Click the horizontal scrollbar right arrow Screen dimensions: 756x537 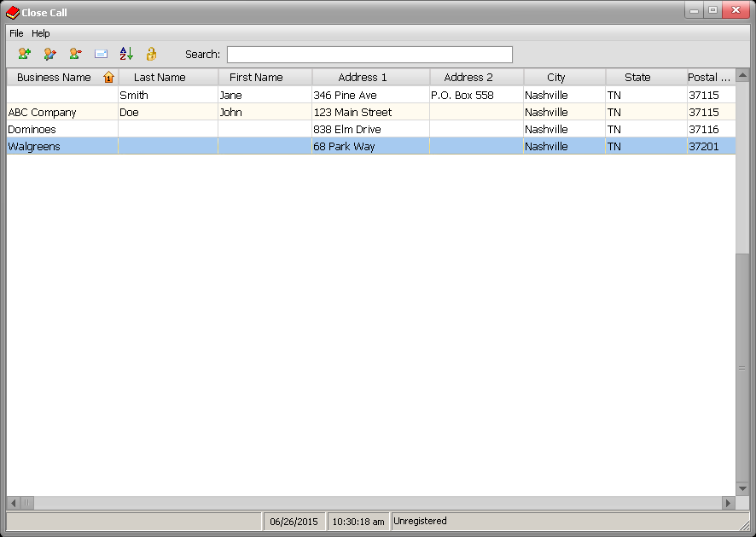(x=728, y=503)
